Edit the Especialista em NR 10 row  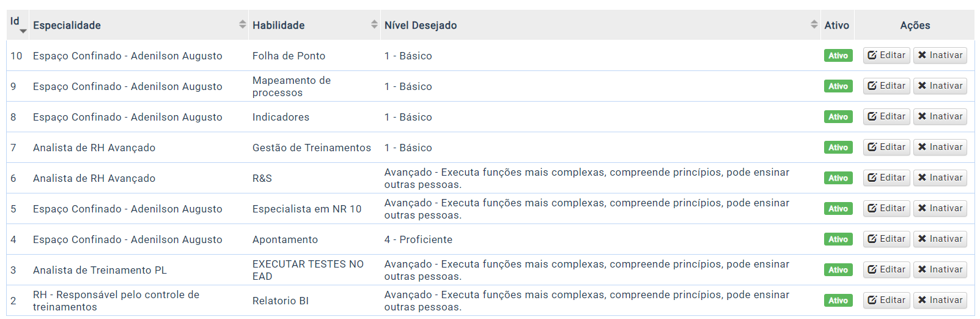pos(886,208)
